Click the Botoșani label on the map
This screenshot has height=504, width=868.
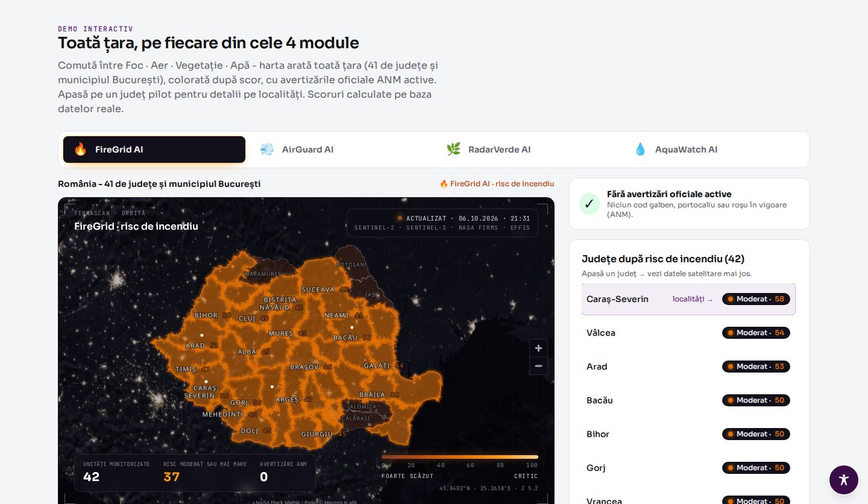351,265
